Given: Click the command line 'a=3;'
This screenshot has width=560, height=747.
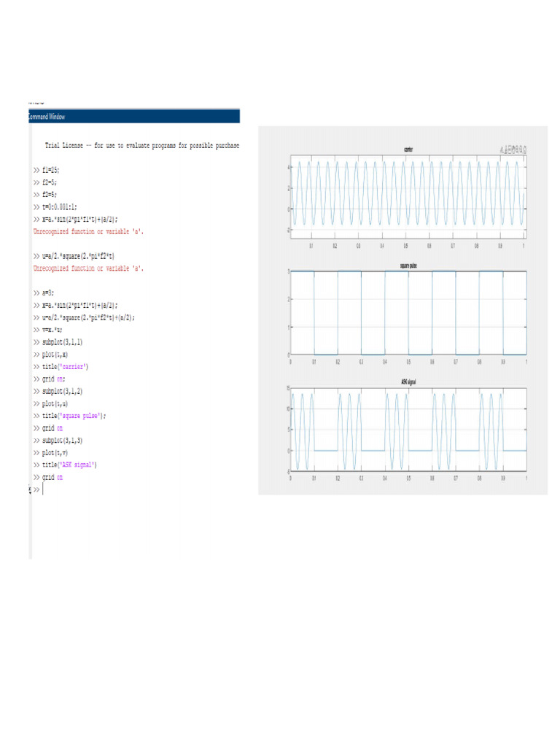Looking at the screenshot, I should point(48,293).
